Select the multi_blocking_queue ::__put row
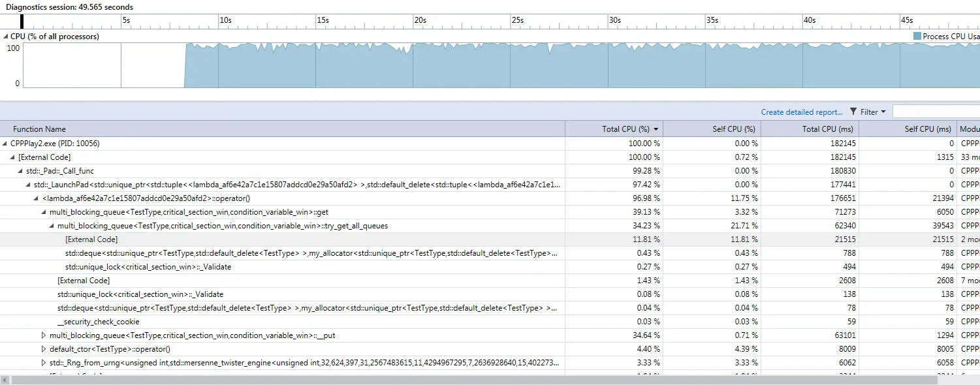The image size is (980, 385). 490,335
